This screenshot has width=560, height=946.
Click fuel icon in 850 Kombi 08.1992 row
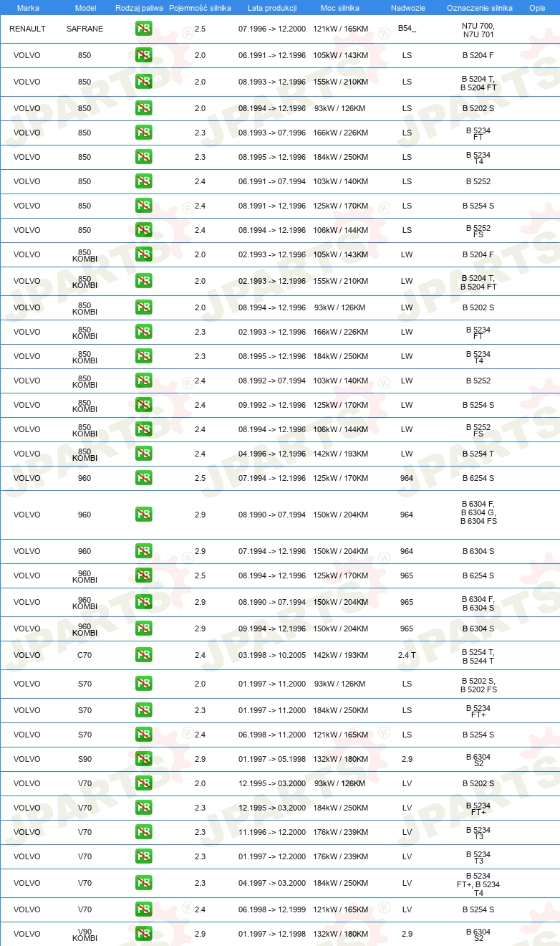[143, 381]
